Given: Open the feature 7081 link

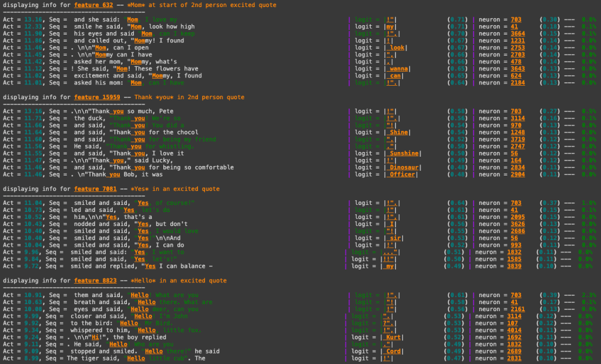Looking at the screenshot, I should coord(95,189).
